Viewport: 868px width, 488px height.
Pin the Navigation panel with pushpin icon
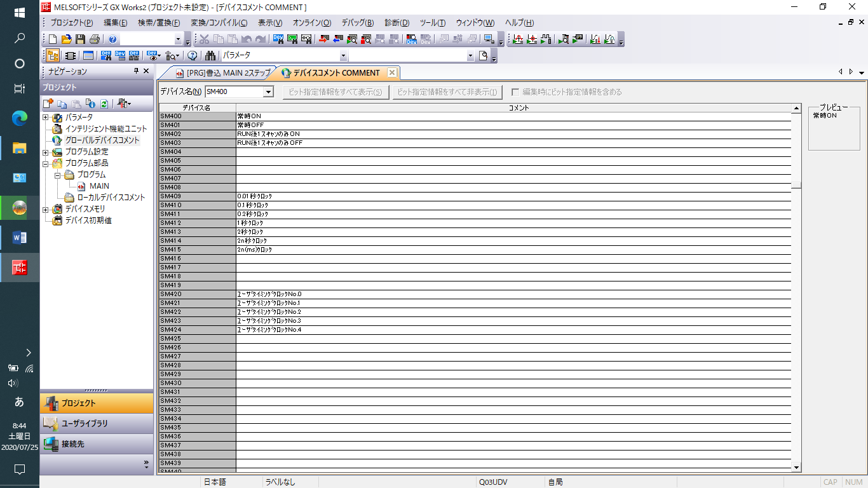tap(136, 71)
